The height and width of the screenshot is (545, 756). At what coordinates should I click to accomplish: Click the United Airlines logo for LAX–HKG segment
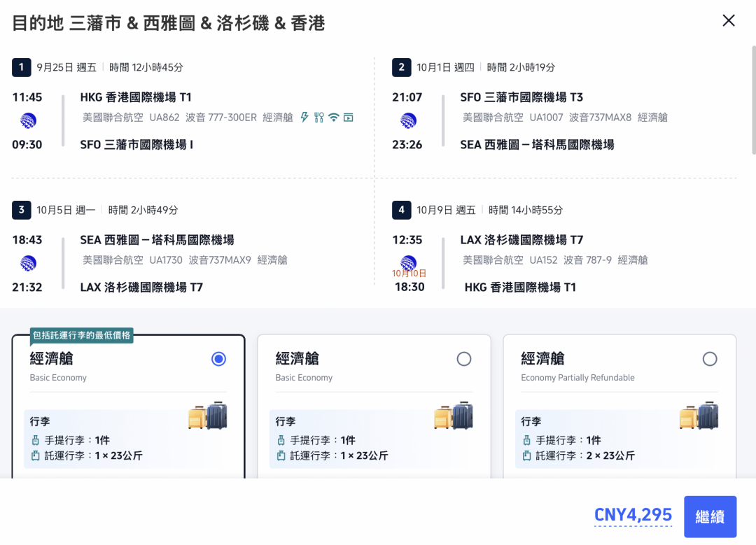(x=408, y=262)
